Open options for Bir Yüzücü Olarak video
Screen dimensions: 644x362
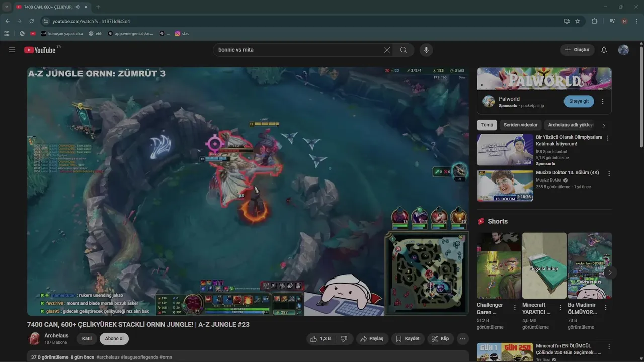pyautogui.click(x=608, y=138)
